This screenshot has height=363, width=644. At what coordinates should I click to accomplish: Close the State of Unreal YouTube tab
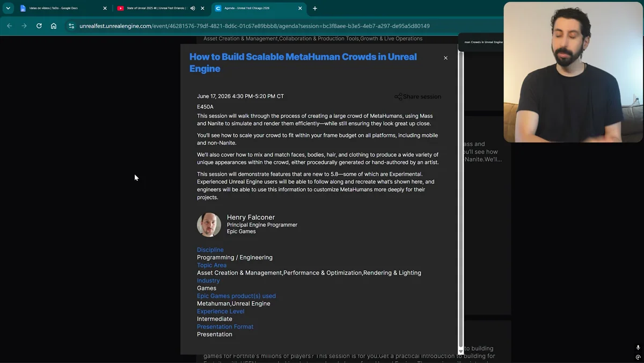point(202,8)
